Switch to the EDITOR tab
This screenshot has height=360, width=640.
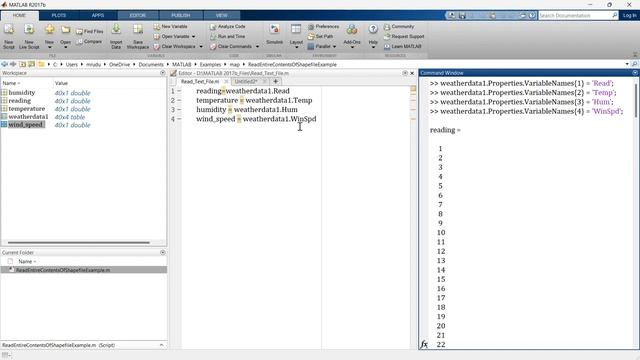point(138,16)
